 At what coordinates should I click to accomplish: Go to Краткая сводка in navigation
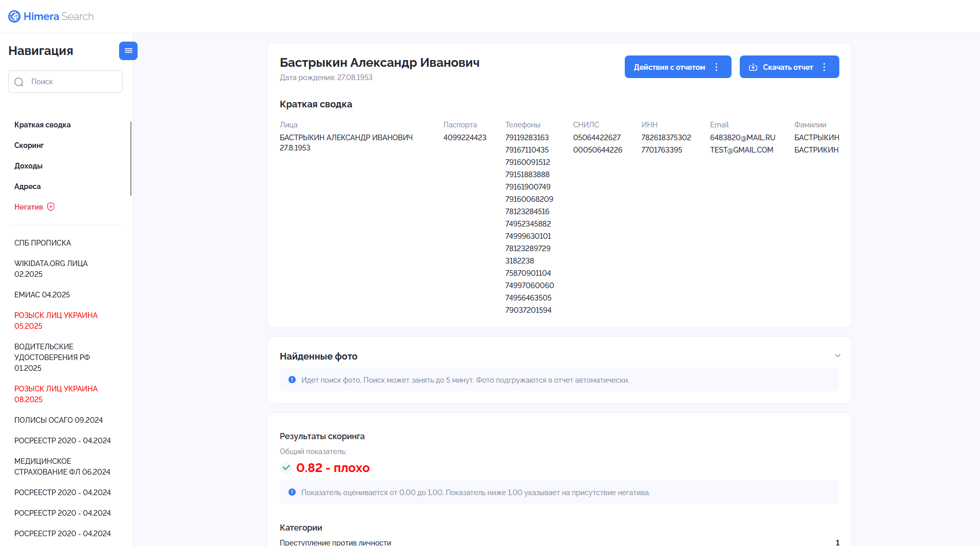(x=43, y=125)
